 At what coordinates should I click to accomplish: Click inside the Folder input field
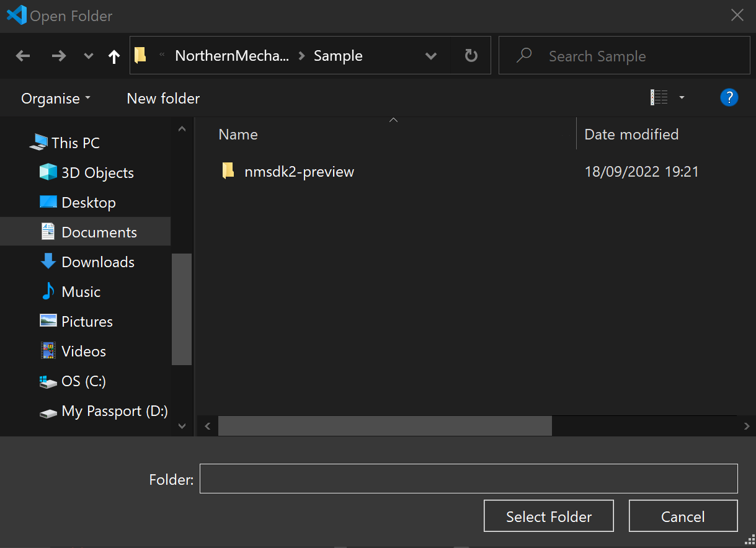coord(468,478)
